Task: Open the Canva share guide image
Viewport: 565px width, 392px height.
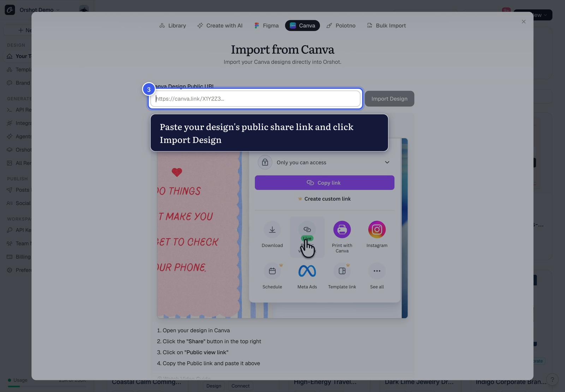Action: coord(282,228)
